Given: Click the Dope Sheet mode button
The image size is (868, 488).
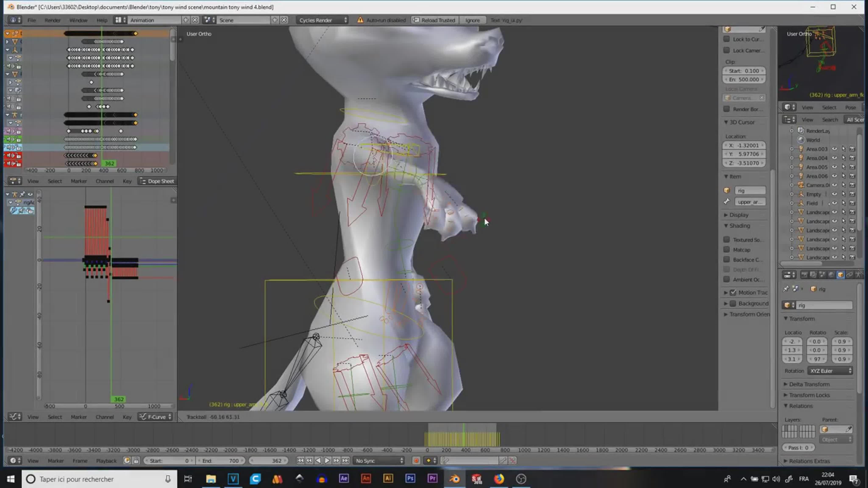Looking at the screenshot, I should [x=157, y=181].
